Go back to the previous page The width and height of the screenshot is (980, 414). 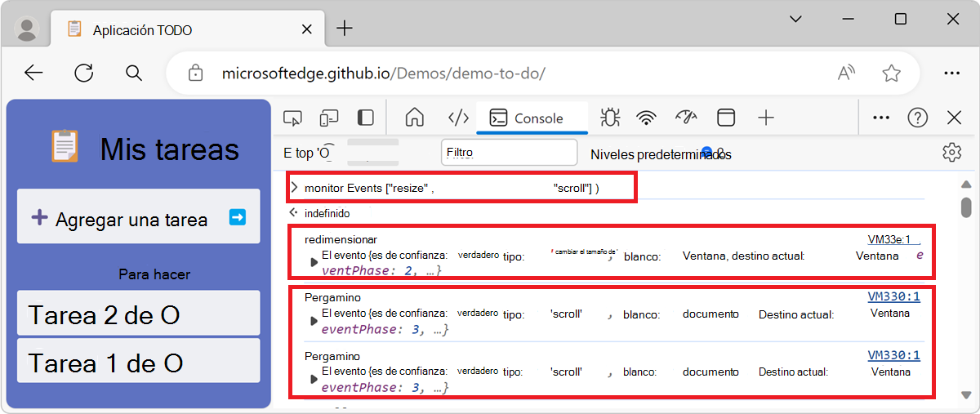[x=33, y=73]
